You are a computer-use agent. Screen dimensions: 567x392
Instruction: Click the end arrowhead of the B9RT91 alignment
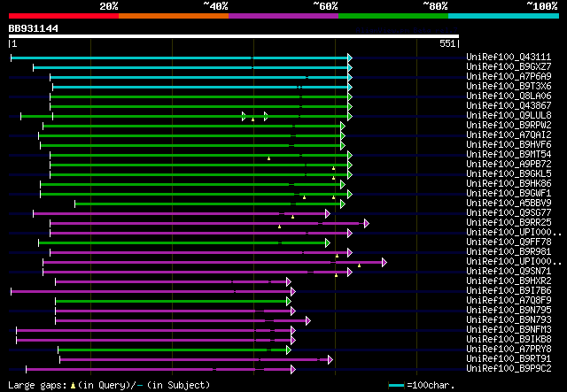coord(330,360)
